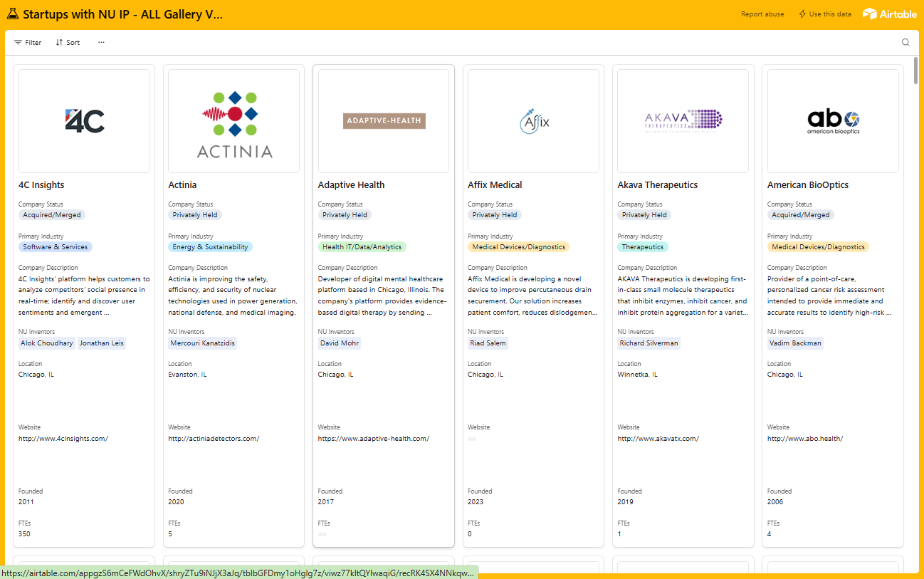This screenshot has width=924, height=579.
Task: Click Use this data
Action: click(824, 14)
